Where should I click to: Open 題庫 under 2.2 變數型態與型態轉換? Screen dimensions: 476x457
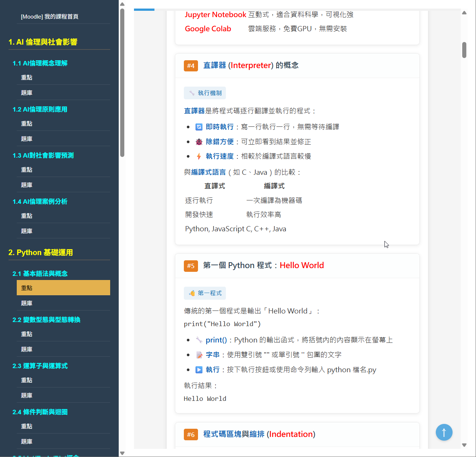pyautogui.click(x=63, y=349)
